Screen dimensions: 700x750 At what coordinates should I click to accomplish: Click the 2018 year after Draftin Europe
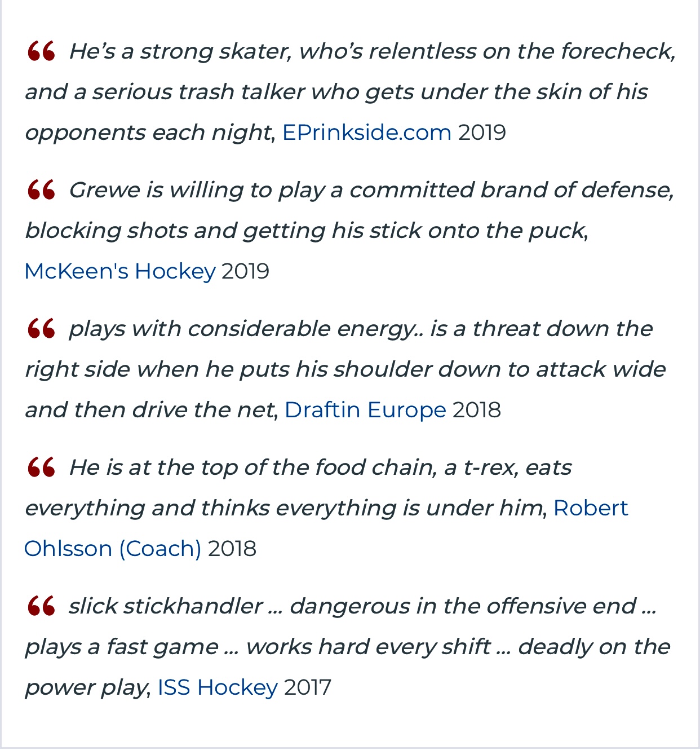[x=477, y=410]
